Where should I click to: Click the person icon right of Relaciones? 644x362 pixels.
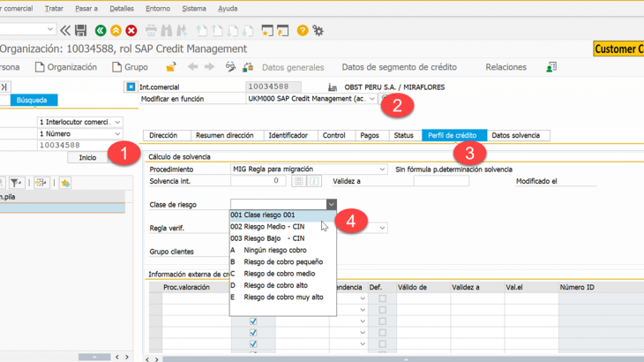pyautogui.click(x=551, y=67)
